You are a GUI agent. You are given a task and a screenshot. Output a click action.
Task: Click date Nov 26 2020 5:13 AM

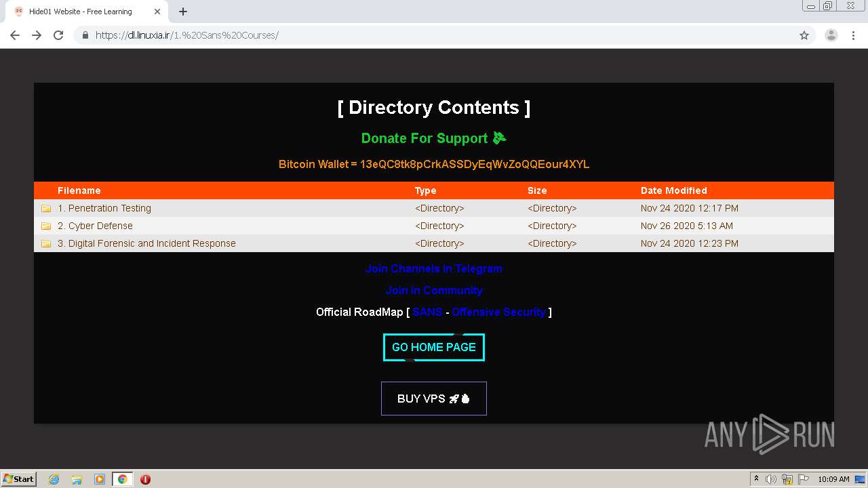tap(687, 226)
